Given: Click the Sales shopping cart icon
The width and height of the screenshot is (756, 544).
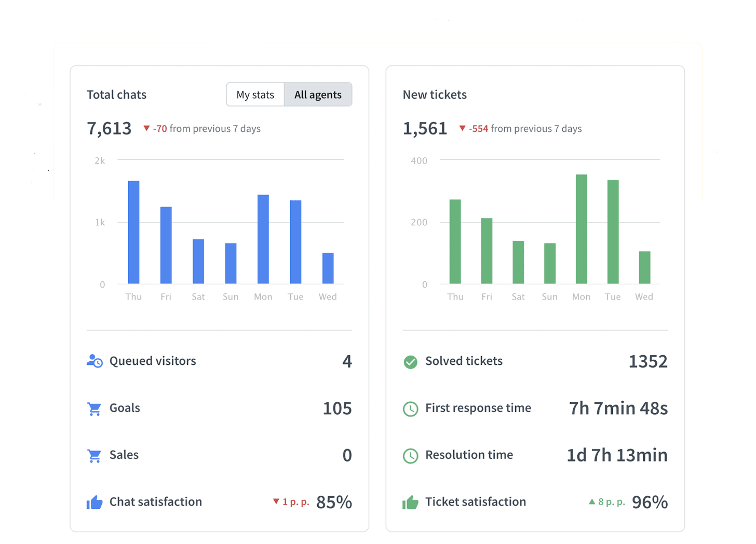Looking at the screenshot, I should coord(95,455).
